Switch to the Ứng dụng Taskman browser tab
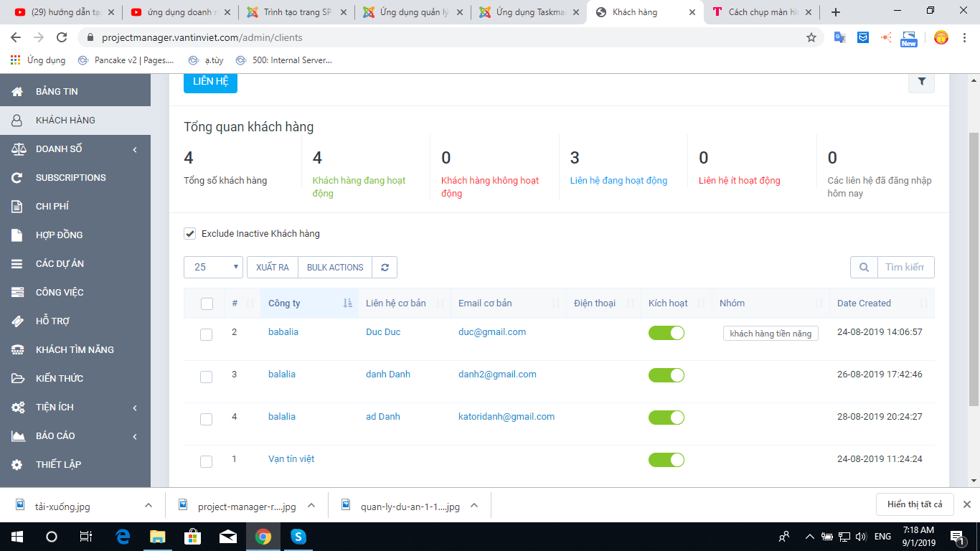The image size is (980, 551). tap(528, 12)
